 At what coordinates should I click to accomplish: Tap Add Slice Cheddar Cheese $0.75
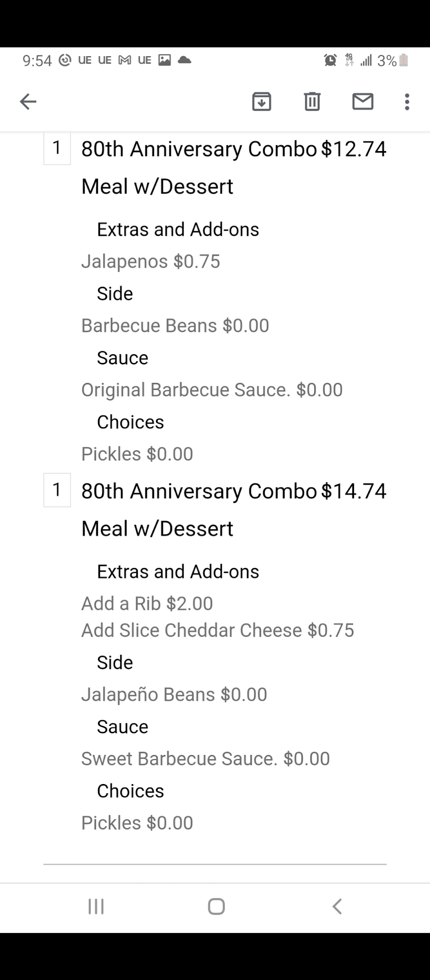coord(217,630)
